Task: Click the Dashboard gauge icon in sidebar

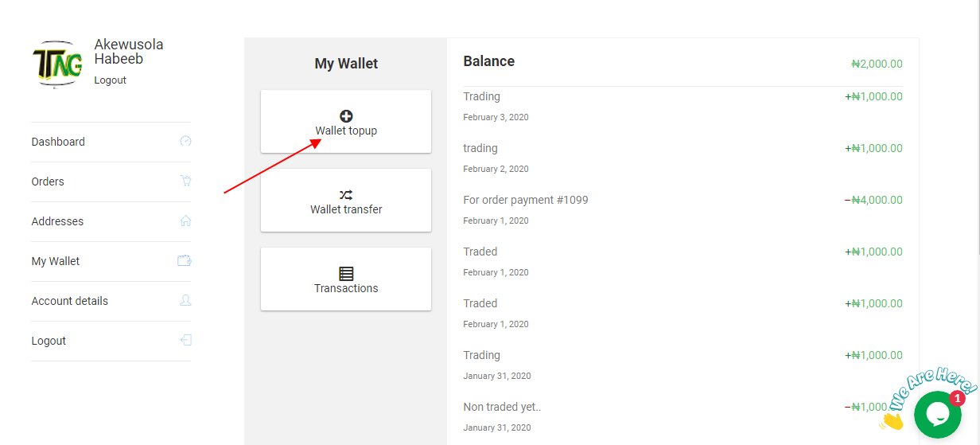Action: 185,142
